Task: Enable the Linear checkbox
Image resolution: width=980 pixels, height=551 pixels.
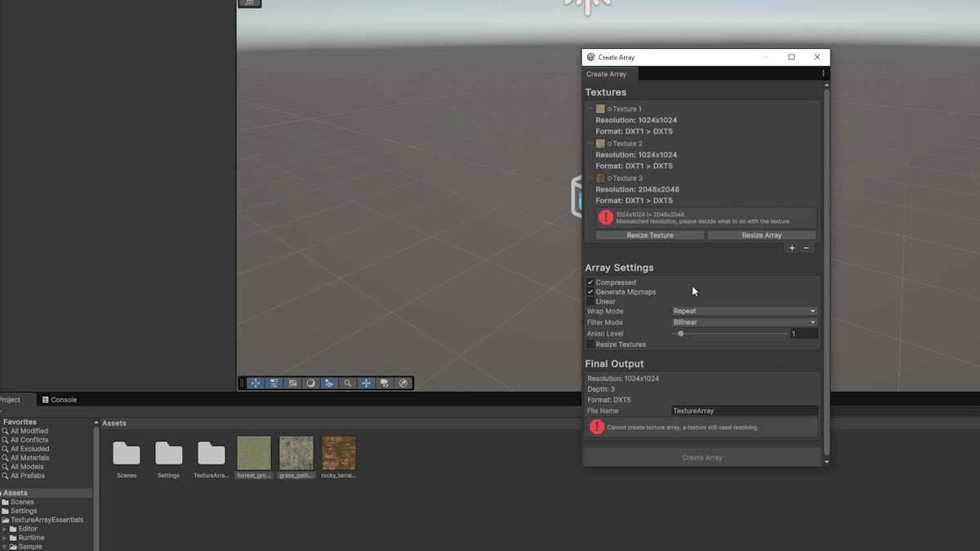Action: (x=590, y=301)
